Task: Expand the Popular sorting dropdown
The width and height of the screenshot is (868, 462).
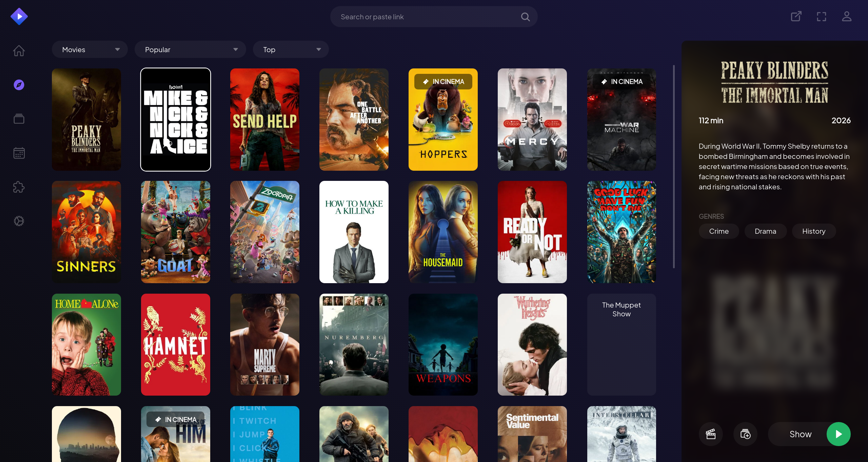Action: pyautogui.click(x=190, y=49)
